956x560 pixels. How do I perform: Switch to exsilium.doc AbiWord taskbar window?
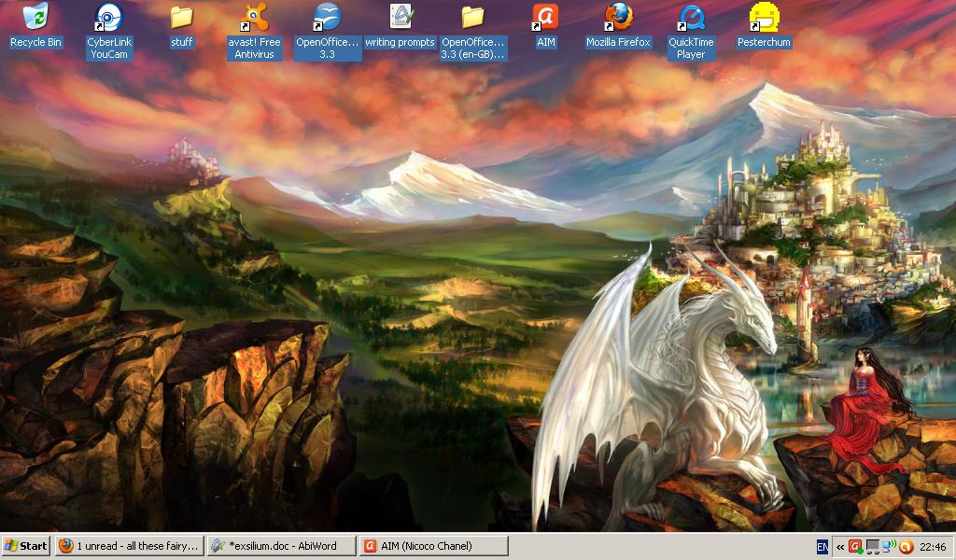click(281, 546)
